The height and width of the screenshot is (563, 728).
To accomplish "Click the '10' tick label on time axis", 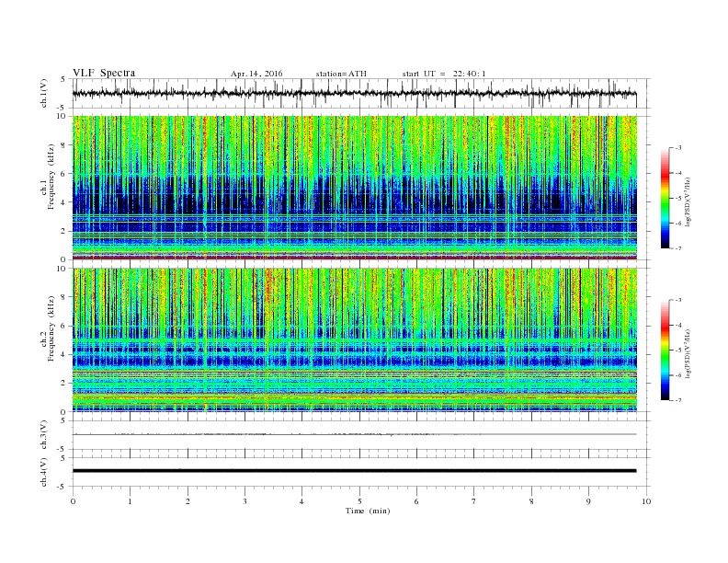I will click(646, 501).
